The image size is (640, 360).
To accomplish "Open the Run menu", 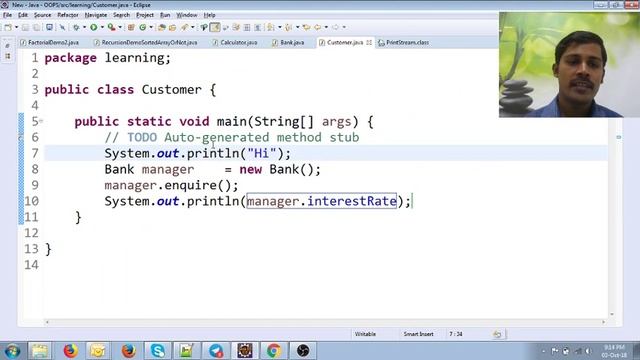I will [x=165, y=15].
